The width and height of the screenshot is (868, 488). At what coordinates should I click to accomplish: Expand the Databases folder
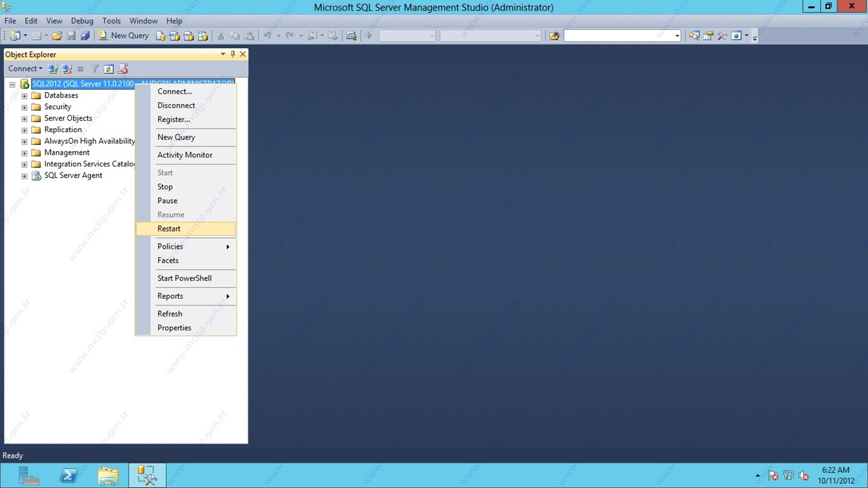coord(24,96)
